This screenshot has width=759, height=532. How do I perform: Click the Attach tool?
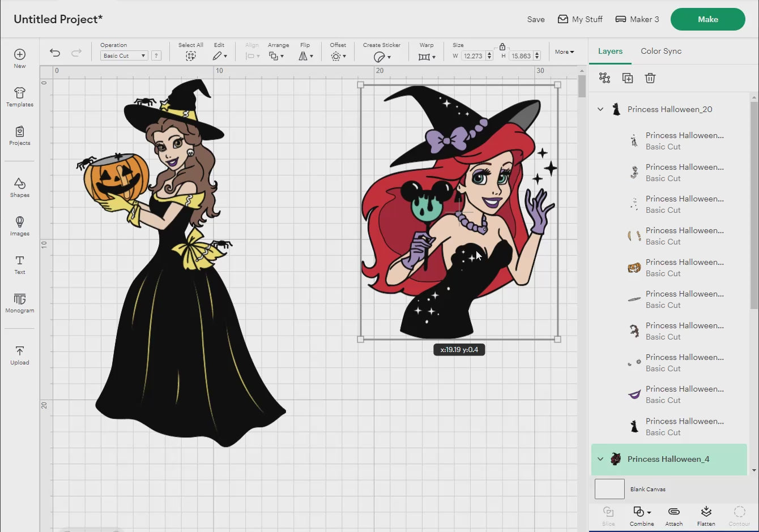pyautogui.click(x=674, y=516)
